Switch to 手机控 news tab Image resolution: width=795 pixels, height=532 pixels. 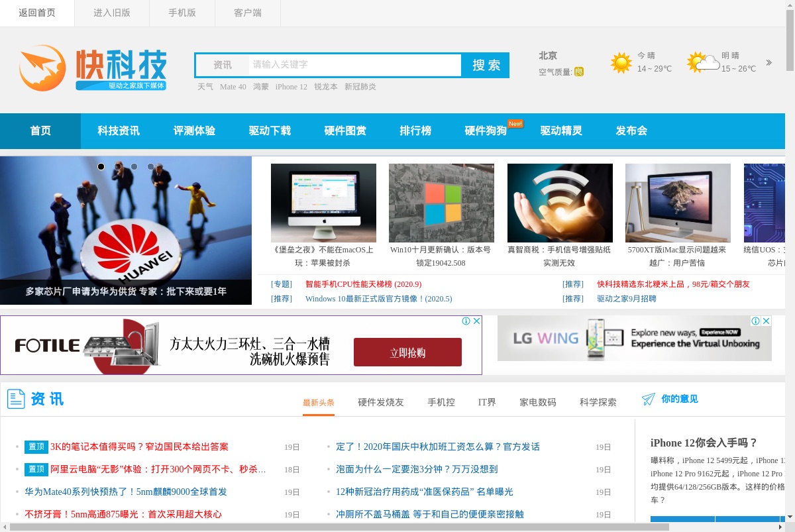click(441, 402)
